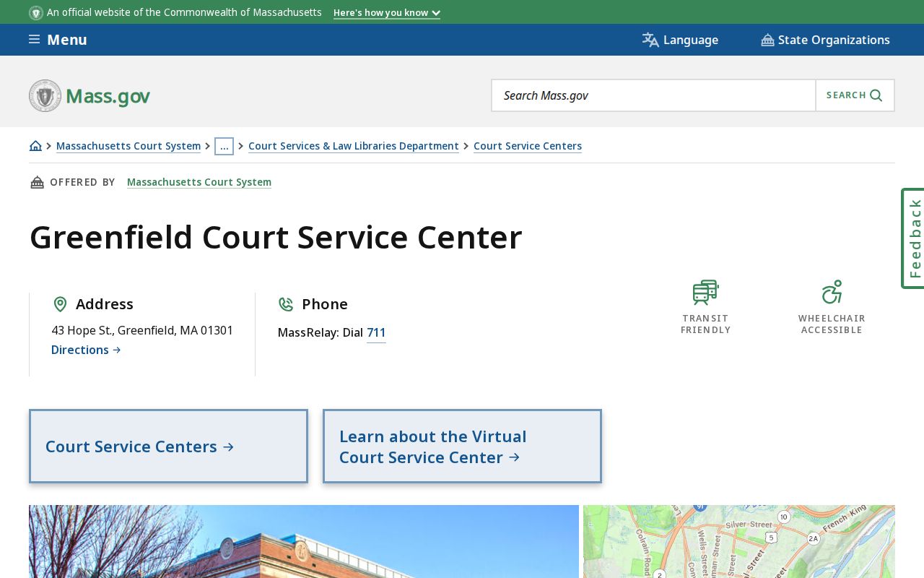Dial 711 MassRelay link

click(376, 332)
